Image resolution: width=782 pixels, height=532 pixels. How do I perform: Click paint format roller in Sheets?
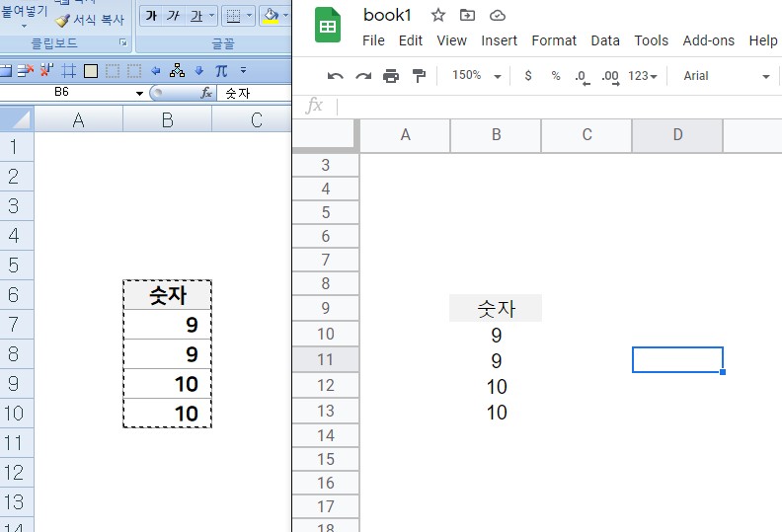coord(419,76)
